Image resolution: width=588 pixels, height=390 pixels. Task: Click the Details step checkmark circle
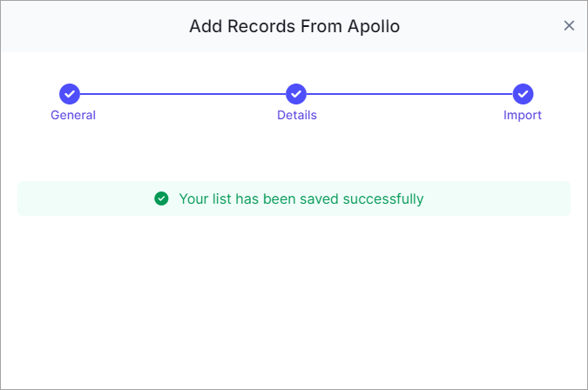296,94
